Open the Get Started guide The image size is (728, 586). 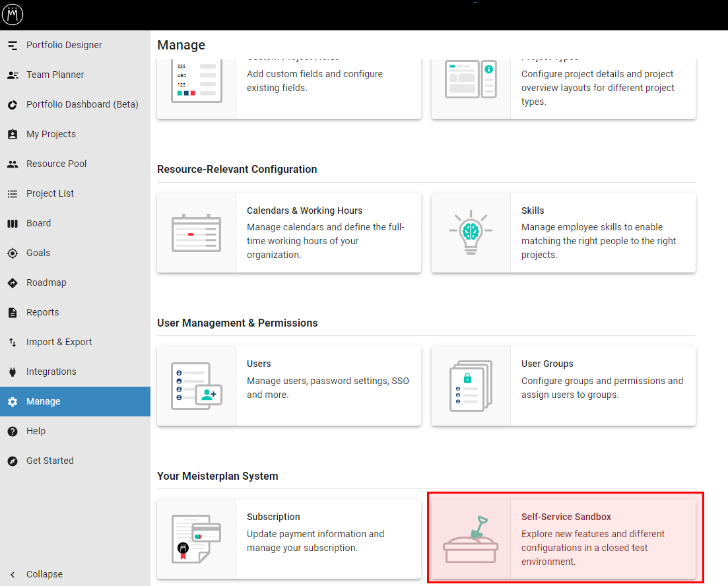click(75, 461)
